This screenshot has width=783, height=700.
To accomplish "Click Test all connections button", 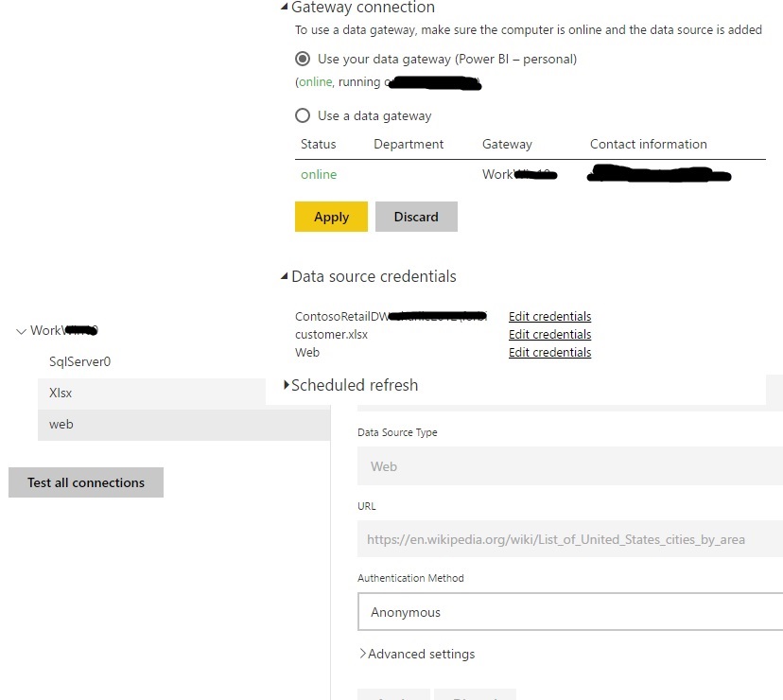I will tap(86, 482).
